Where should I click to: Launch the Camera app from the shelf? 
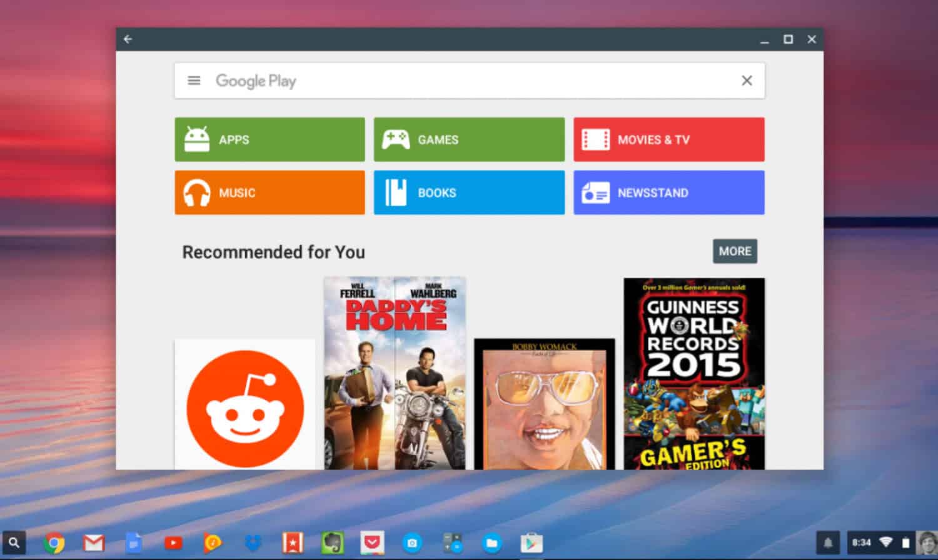[412, 543]
